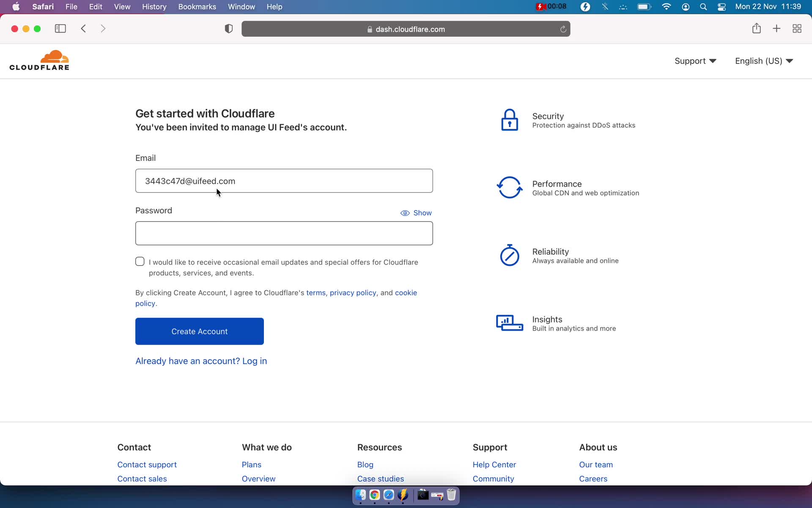This screenshot has width=812, height=508.
Task: Open the Help menu
Action: (x=274, y=7)
